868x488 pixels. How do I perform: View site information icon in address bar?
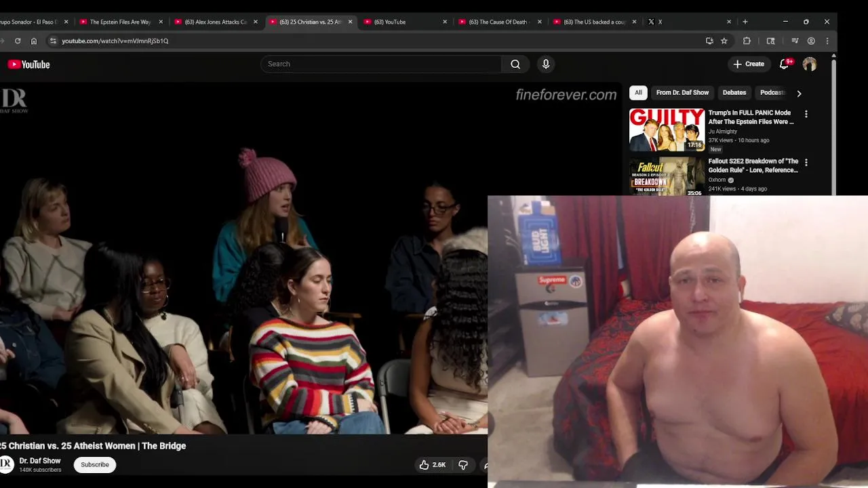coord(53,41)
